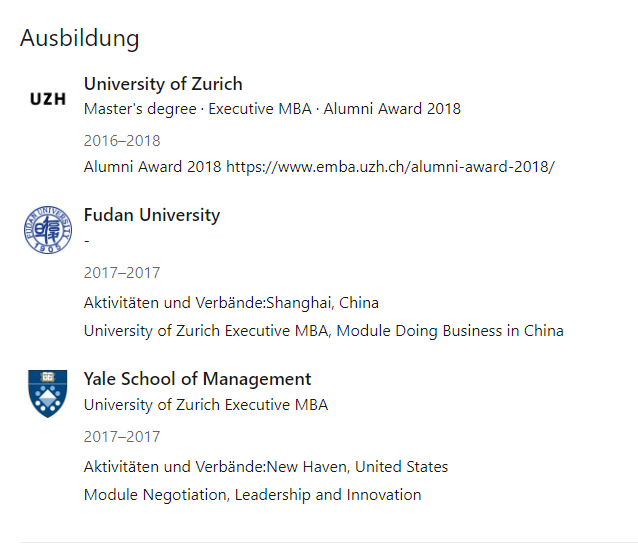Click the Yale School of Management shield
The width and height of the screenshot is (638, 546).
(x=48, y=393)
